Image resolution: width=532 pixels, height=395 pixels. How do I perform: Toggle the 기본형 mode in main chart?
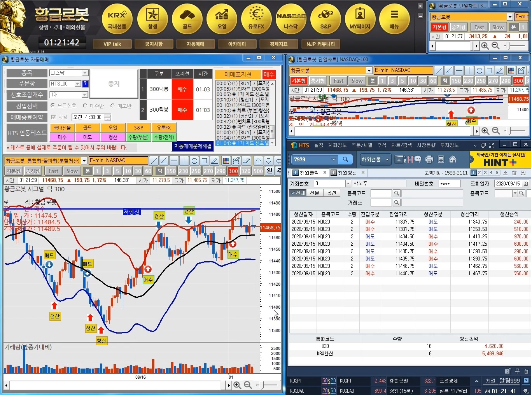pos(14,171)
